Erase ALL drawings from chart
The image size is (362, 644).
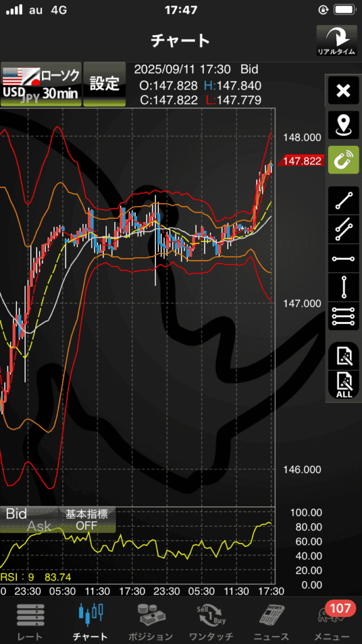coord(343,385)
